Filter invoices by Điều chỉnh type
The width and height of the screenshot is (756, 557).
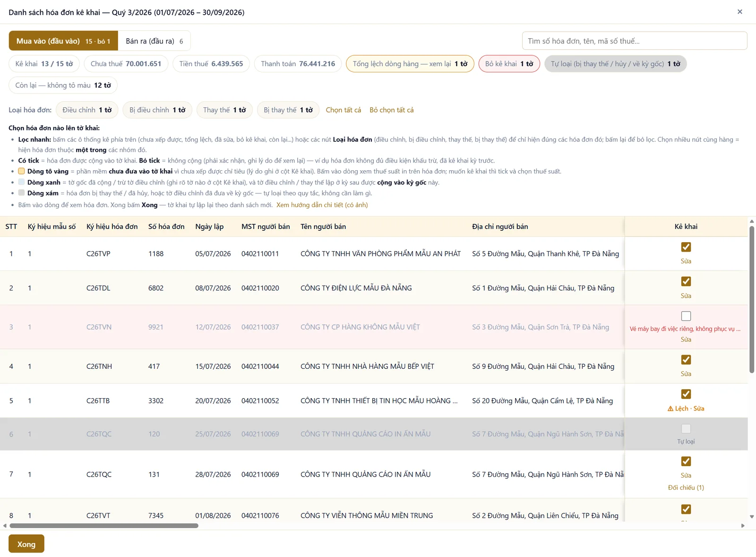(x=87, y=110)
